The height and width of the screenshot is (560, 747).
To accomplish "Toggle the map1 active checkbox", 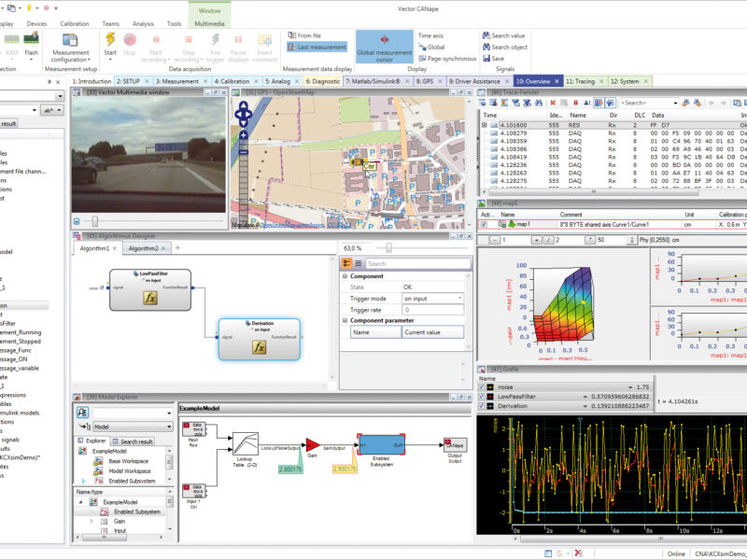I will click(484, 224).
